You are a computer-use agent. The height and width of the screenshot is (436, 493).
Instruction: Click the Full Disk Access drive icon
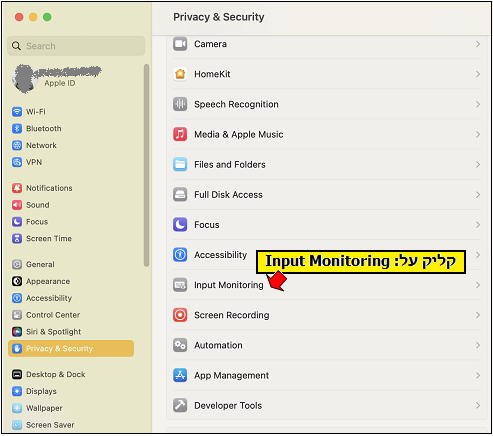point(180,195)
